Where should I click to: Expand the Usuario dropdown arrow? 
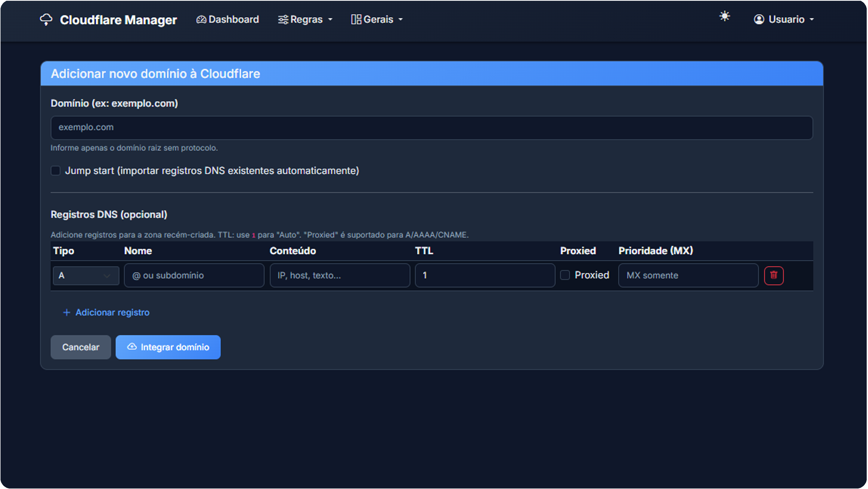pyautogui.click(x=812, y=20)
